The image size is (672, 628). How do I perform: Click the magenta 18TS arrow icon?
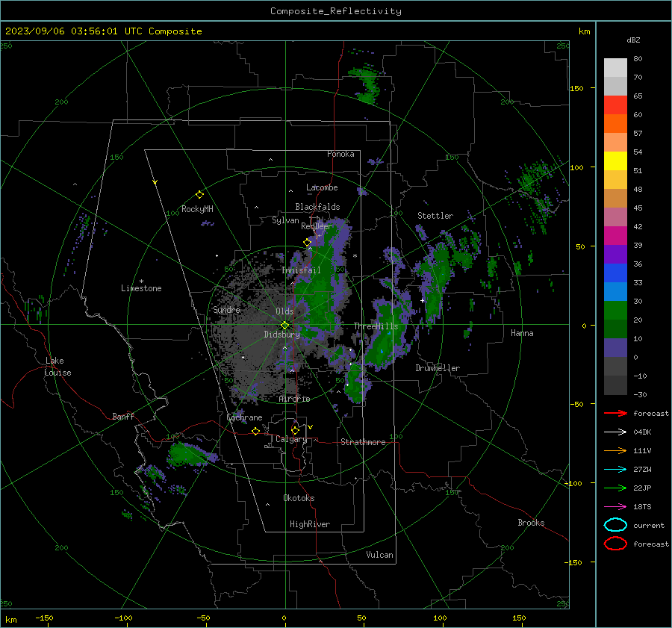tap(615, 507)
